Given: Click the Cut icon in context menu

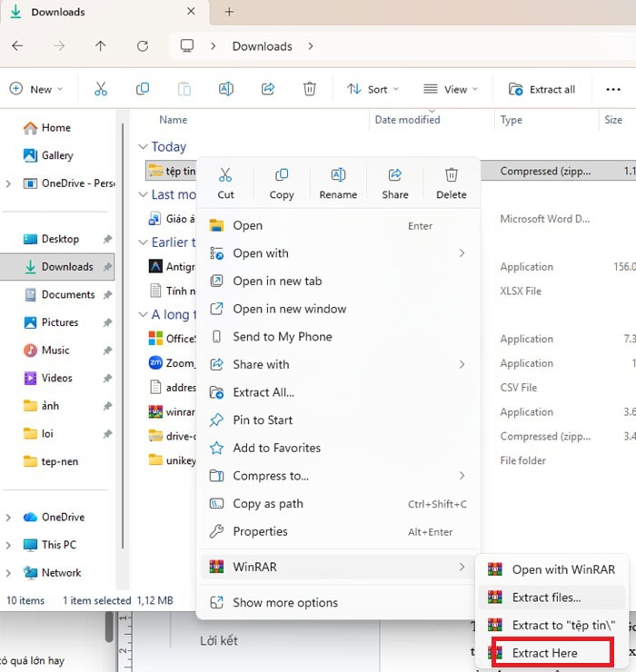Looking at the screenshot, I should [225, 176].
